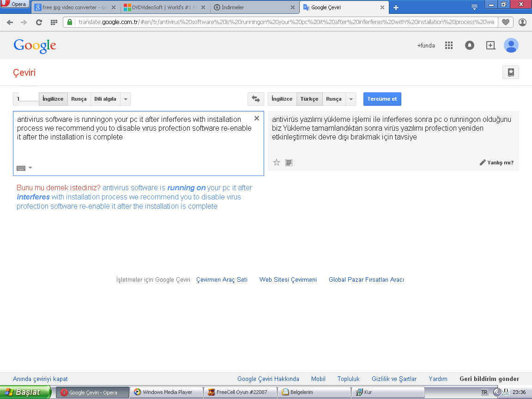Open Çevirmen Araç Seti link

pos(222,279)
